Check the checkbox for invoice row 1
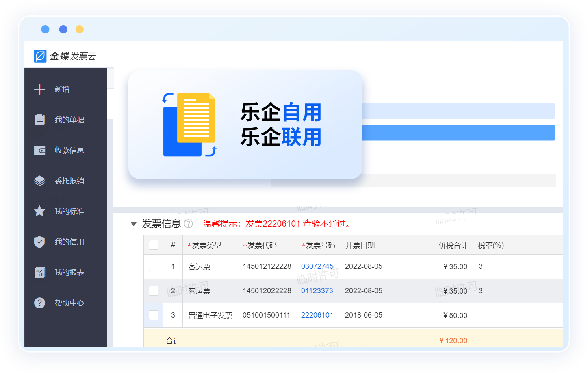The image size is (588, 373). [154, 266]
